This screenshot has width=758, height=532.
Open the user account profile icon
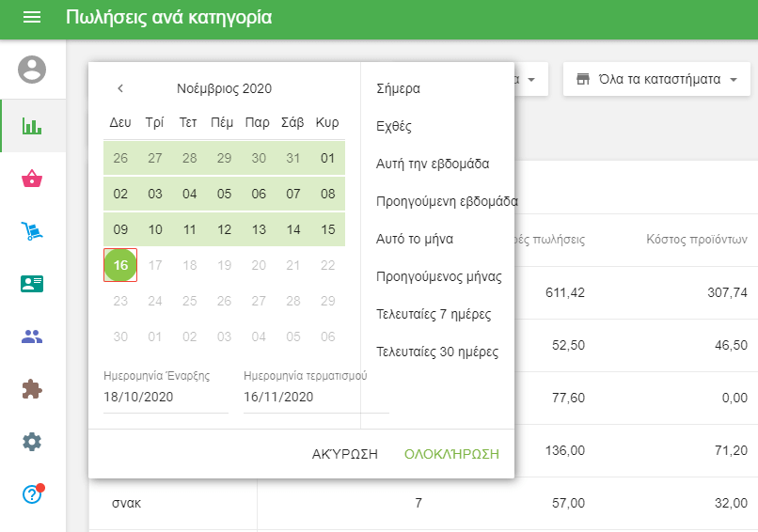(32, 69)
